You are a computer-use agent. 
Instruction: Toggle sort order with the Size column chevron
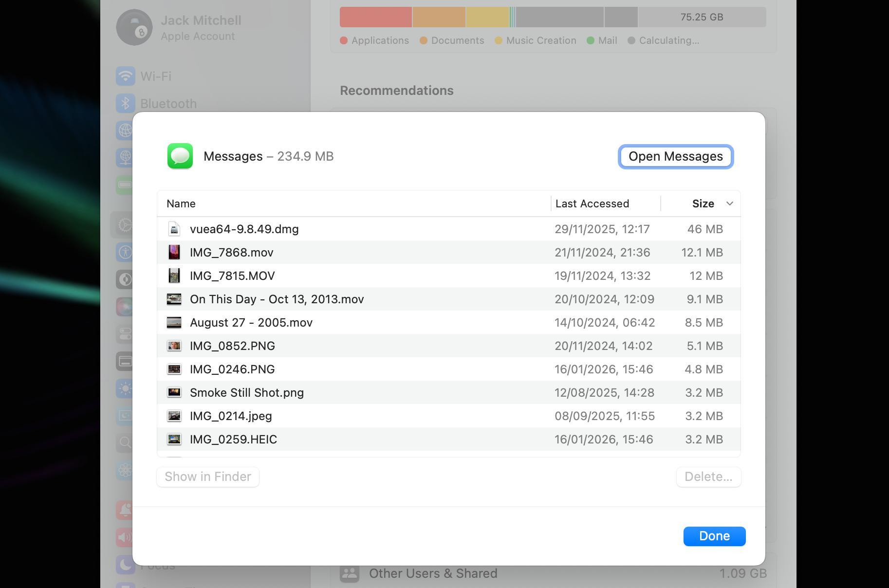click(x=730, y=203)
